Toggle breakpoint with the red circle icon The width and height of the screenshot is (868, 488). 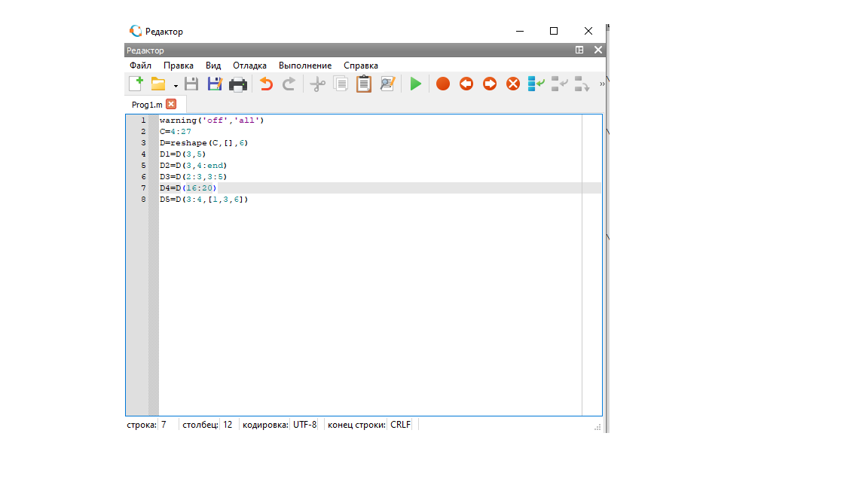coord(443,84)
